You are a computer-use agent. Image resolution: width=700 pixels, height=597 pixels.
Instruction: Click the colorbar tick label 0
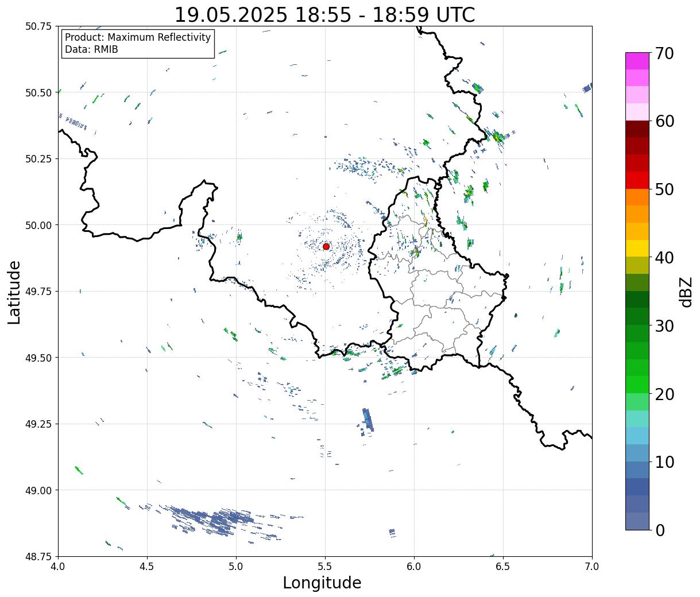[x=659, y=530]
